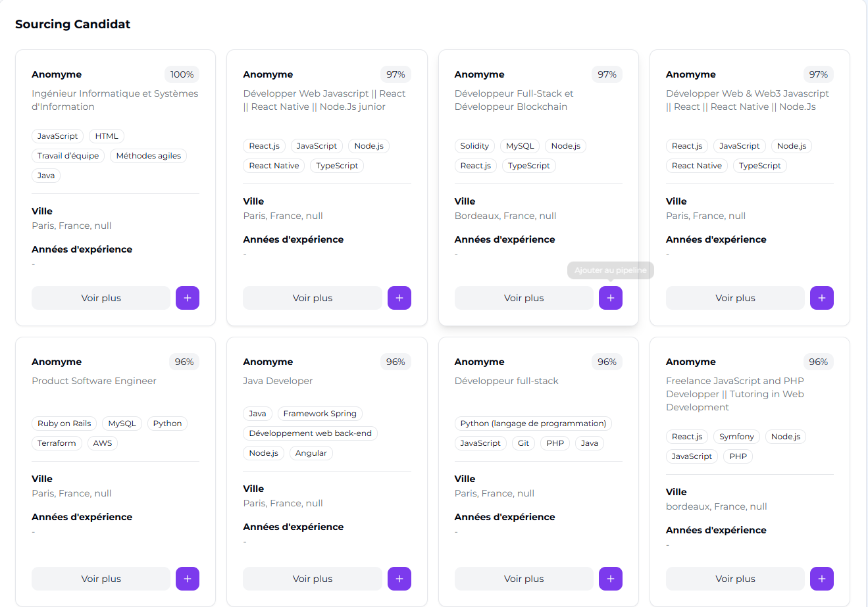
Task: Click the Solidity skill tag
Action: click(x=474, y=146)
